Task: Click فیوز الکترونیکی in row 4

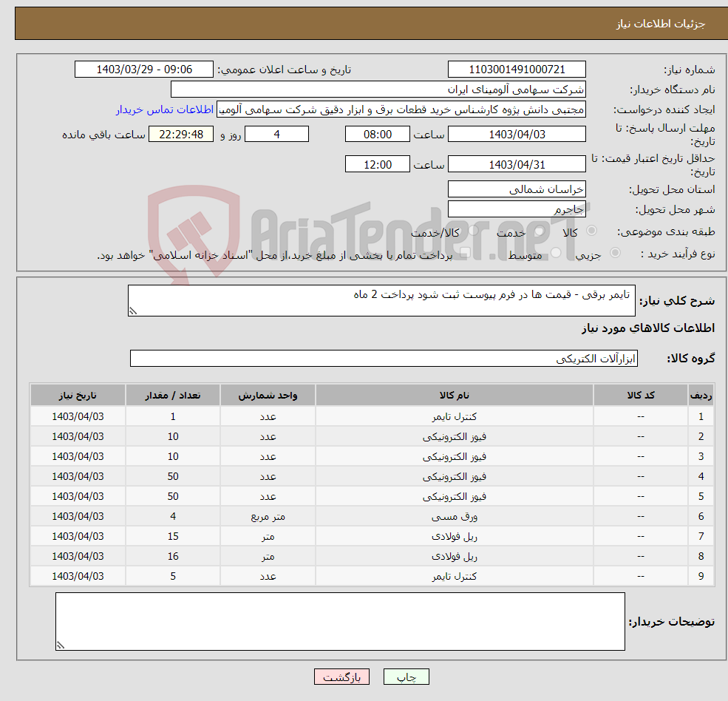Action: coord(454,477)
